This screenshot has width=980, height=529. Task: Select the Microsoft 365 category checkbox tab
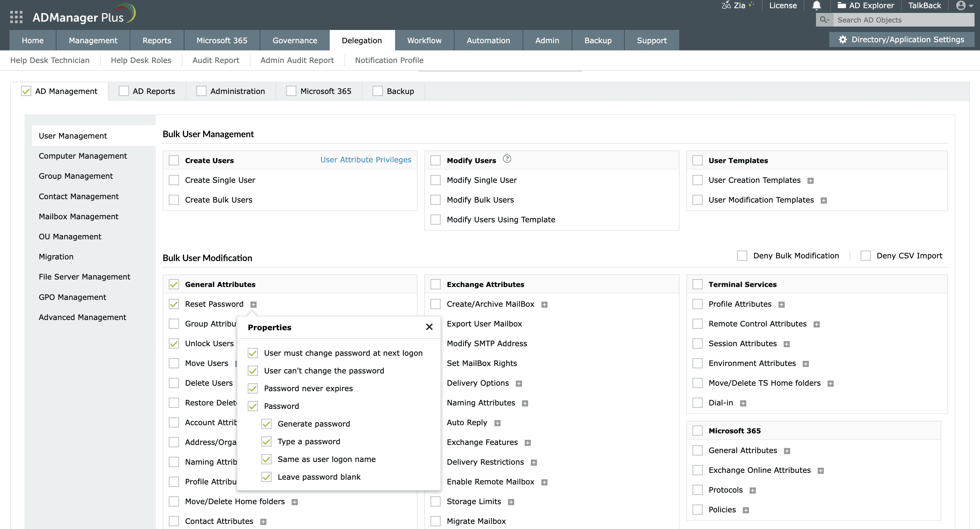click(291, 91)
